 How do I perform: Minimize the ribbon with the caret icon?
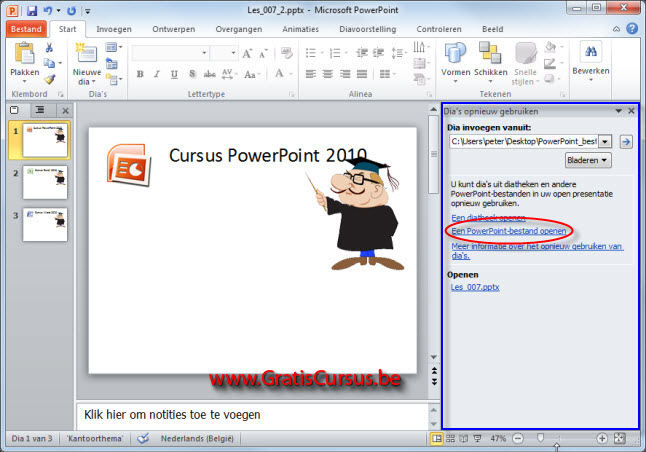[616, 29]
